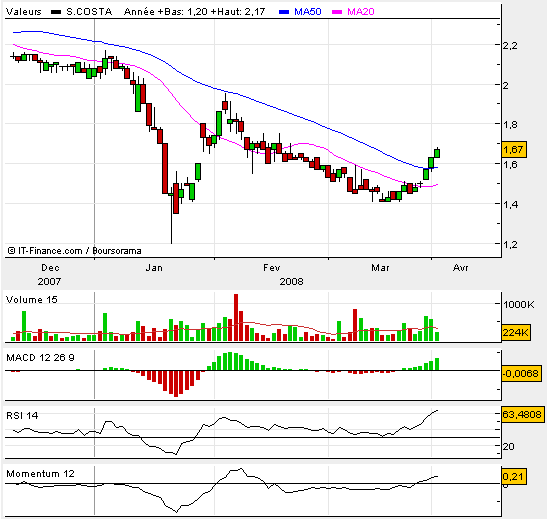Click the volume value tag 224K
548x519 pixels.
pos(516,332)
